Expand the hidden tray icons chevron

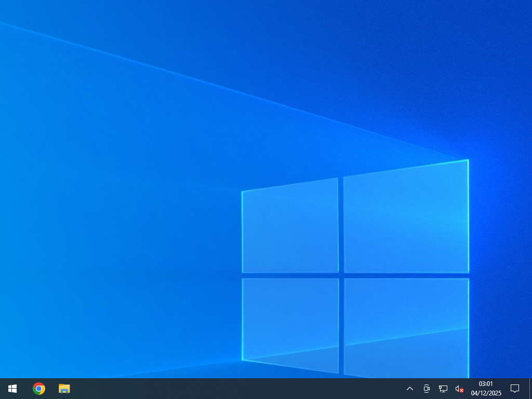410,389
